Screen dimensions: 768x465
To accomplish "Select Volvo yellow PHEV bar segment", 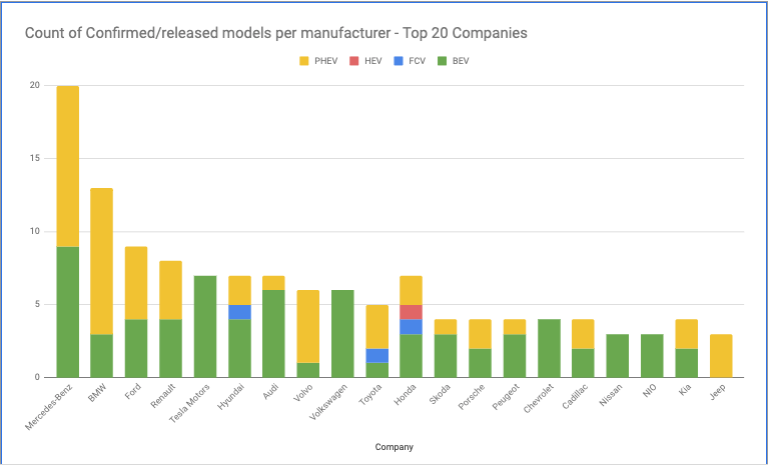I will coord(308,326).
